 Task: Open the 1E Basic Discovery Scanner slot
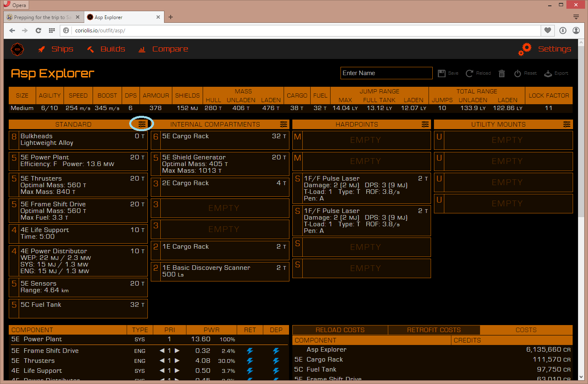point(220,272)
